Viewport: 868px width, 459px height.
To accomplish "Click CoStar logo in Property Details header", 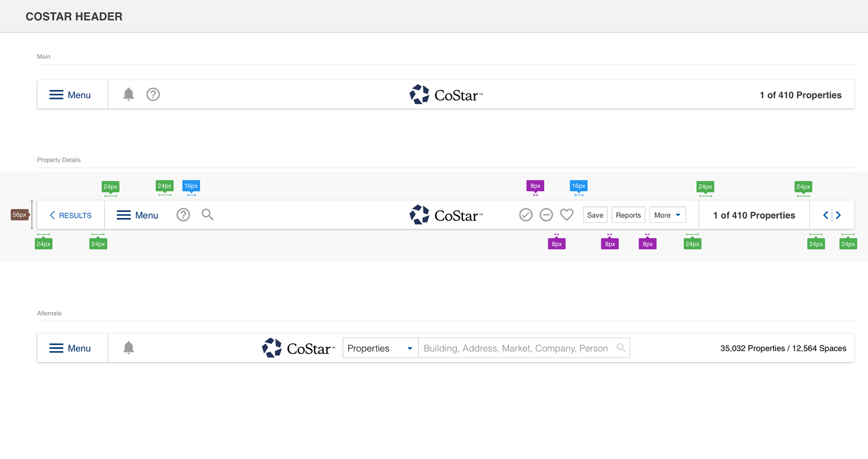I will click(x=446, y=215).
